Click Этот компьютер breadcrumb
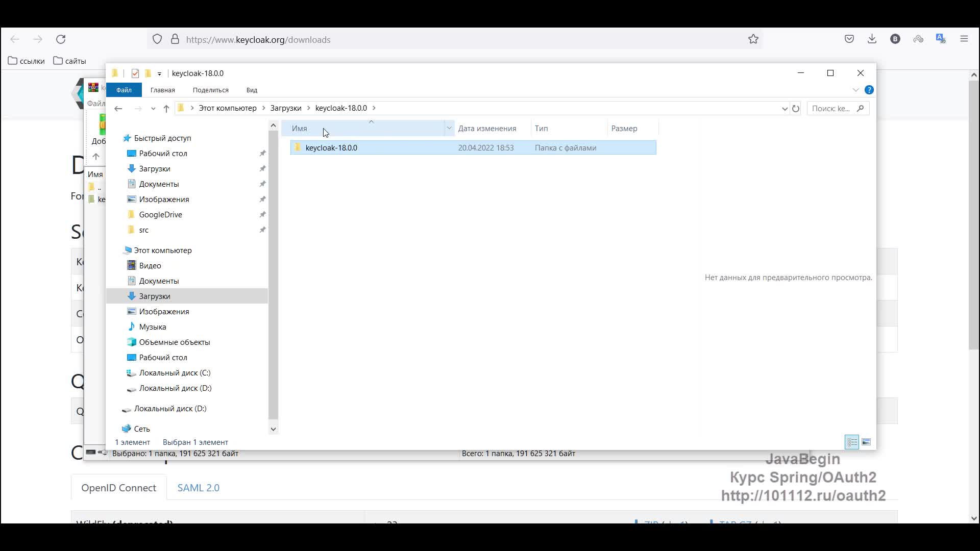980x551 pixels. coord(228,108)
